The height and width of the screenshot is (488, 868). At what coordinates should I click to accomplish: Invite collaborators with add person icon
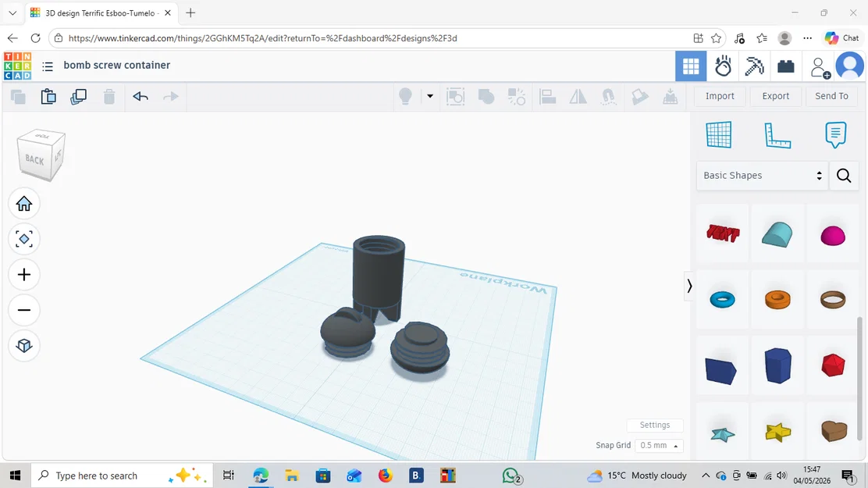coord(820,67)
